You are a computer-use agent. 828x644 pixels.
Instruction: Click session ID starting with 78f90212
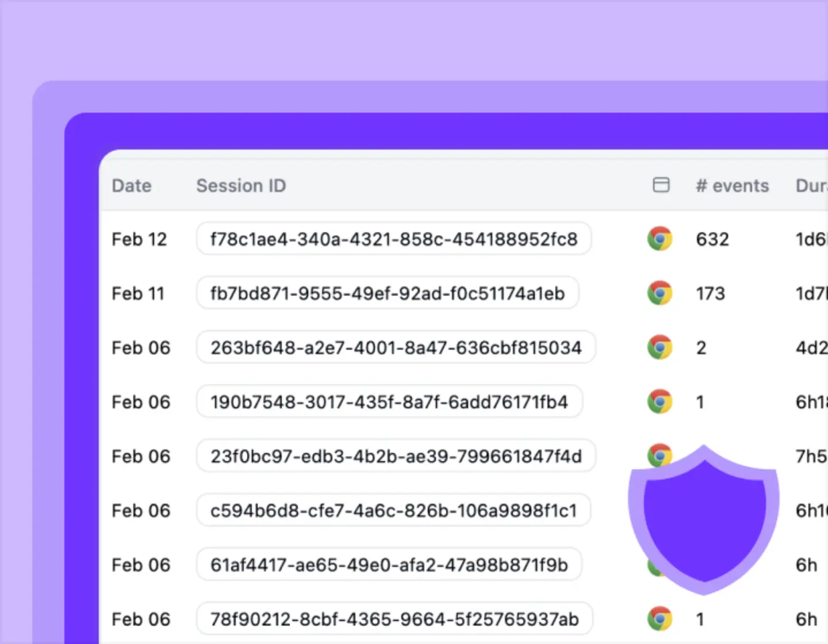coord(394,619)
